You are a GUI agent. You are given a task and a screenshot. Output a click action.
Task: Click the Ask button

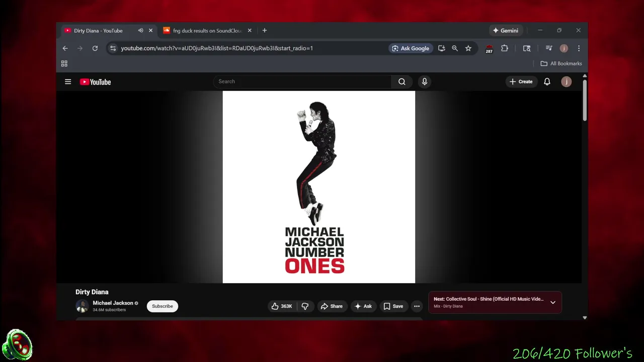pyautogui.click(x=363, y=306)
